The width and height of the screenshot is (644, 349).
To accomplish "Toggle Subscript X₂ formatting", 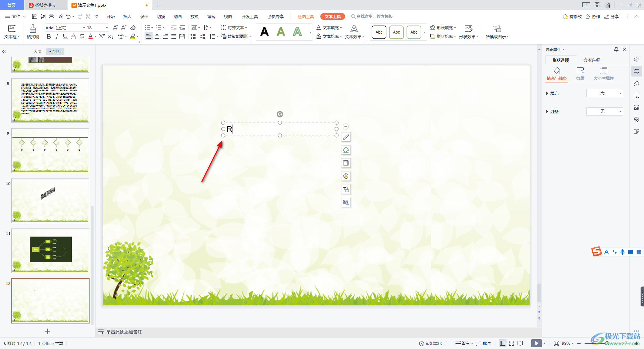I will coord(110,37).
